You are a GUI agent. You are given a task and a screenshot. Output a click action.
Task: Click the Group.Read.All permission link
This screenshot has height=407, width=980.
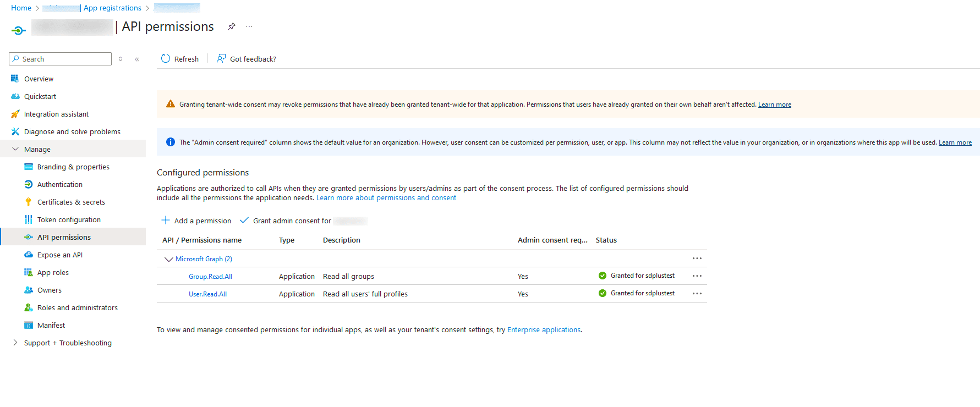tap(210, 277)
